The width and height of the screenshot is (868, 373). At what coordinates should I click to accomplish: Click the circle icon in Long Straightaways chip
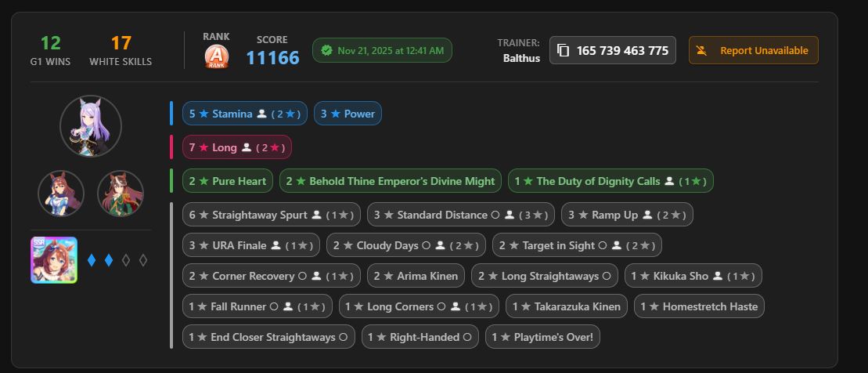(x=606, y=276)
